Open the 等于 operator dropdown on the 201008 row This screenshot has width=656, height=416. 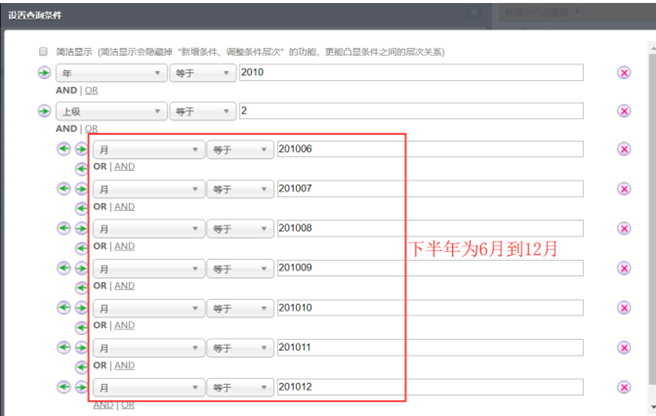point(240,229)
